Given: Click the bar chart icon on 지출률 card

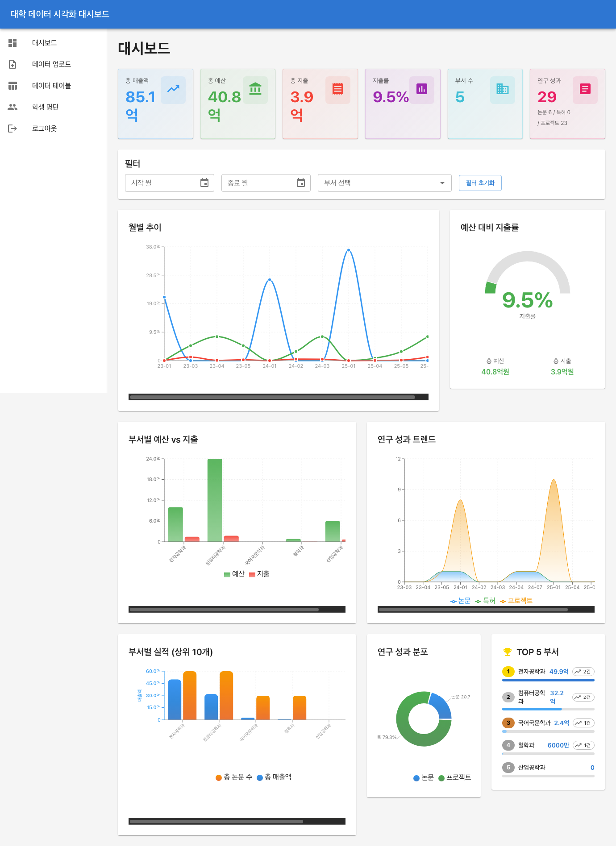Looking at the screenshot, I should 422,90.
